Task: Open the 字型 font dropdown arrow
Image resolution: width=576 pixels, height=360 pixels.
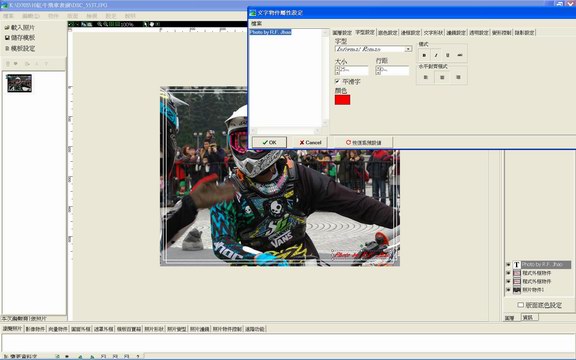Action: click(408, 49)
